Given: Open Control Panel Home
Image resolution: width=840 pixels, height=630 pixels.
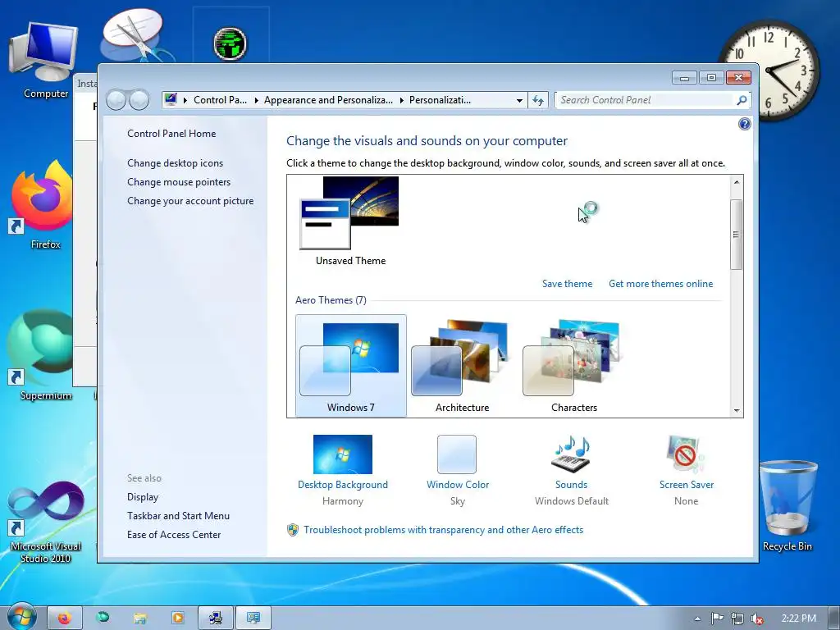Looking at the screenshot, I should click(x=171, y=134).
